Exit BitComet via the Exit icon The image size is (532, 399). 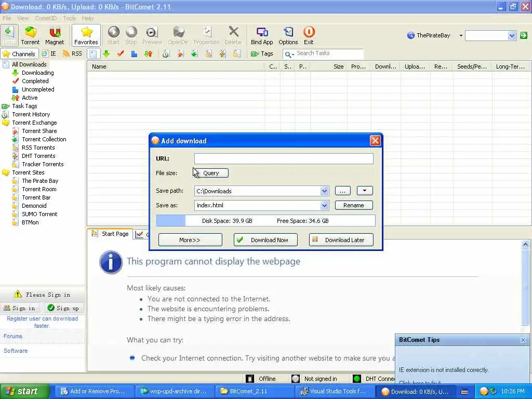(x=309, y=36)
